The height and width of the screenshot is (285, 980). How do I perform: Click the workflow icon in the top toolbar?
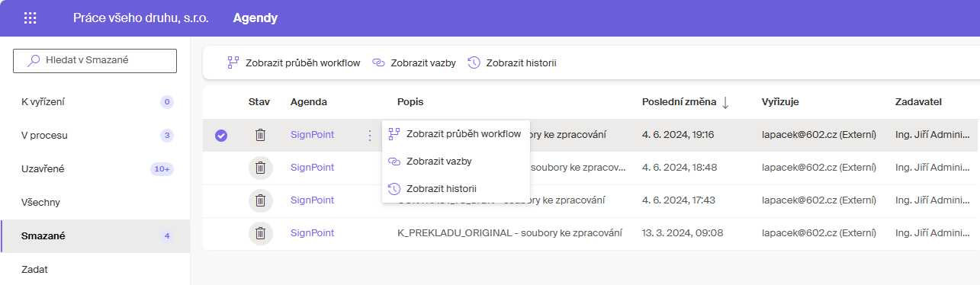[x=234, y=63]
